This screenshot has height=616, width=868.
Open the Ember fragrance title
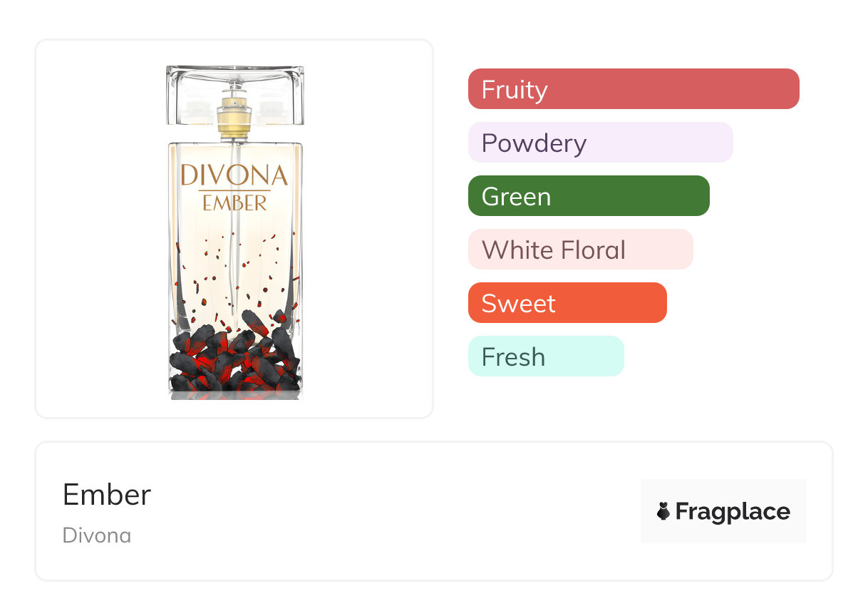[107, 495]
